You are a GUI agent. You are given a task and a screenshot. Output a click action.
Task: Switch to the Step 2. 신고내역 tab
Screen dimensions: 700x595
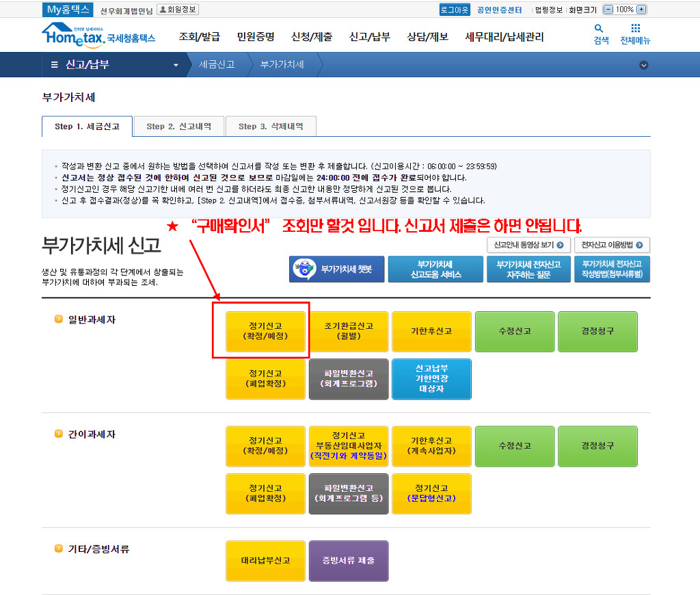(x=178, y=127)
